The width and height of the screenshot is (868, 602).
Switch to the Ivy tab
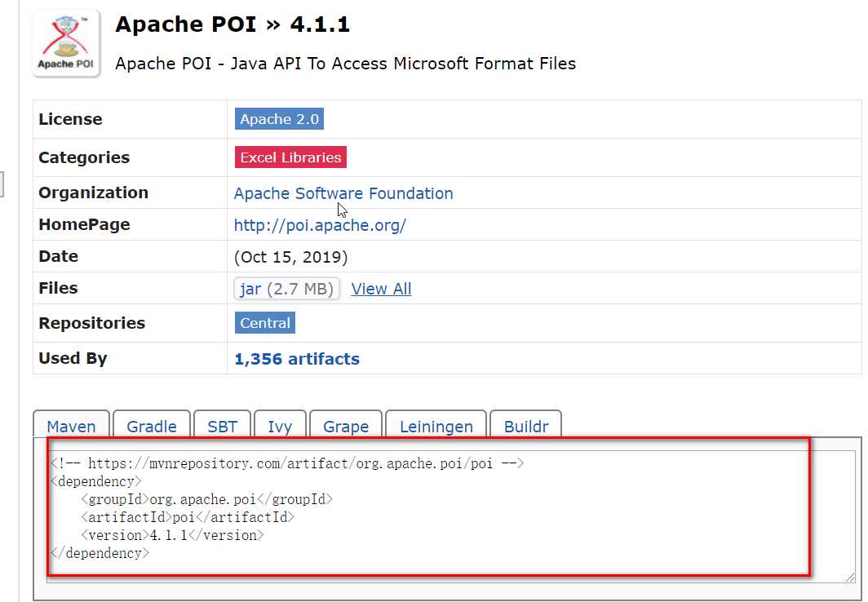pyautogui.click(x=280, y=425)
